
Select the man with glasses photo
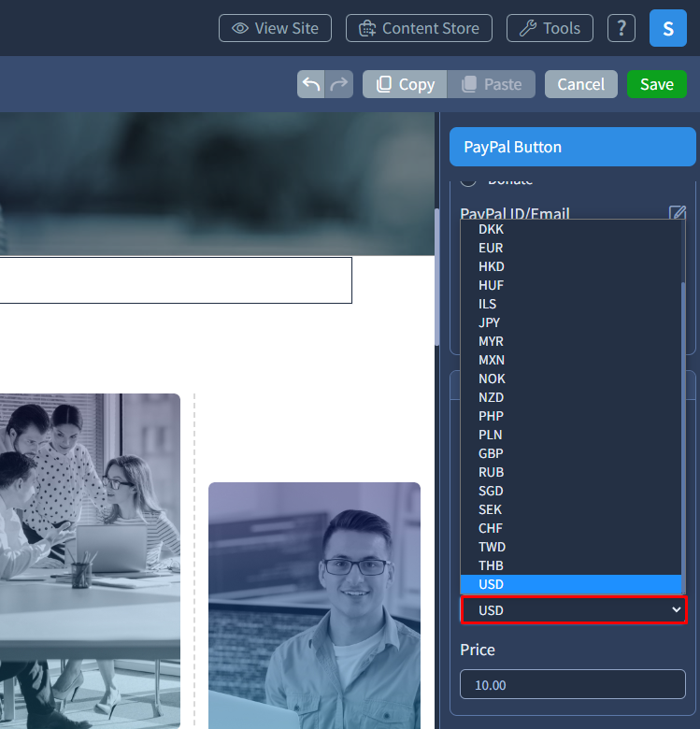(315, 606)
